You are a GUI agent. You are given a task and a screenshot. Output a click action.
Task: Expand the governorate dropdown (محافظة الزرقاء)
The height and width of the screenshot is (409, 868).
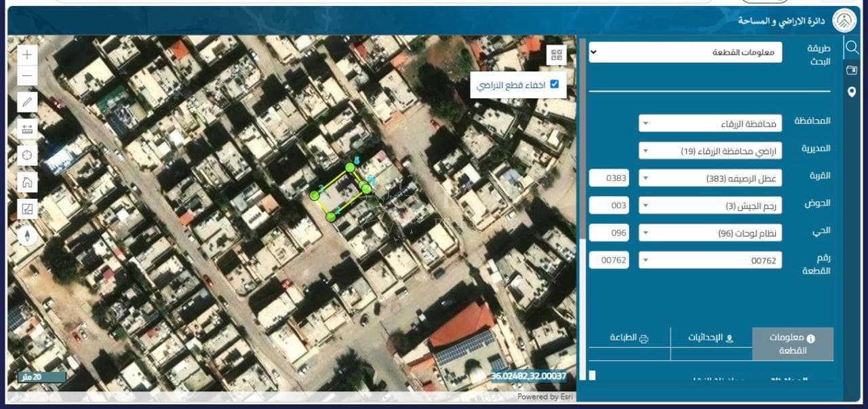coord(710,123)
